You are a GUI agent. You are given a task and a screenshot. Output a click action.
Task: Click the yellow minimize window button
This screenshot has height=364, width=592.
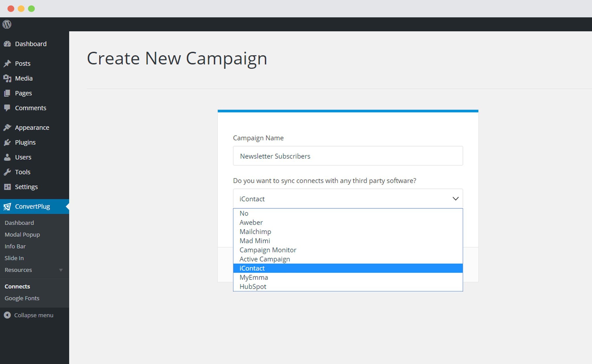tap(21, 9)
